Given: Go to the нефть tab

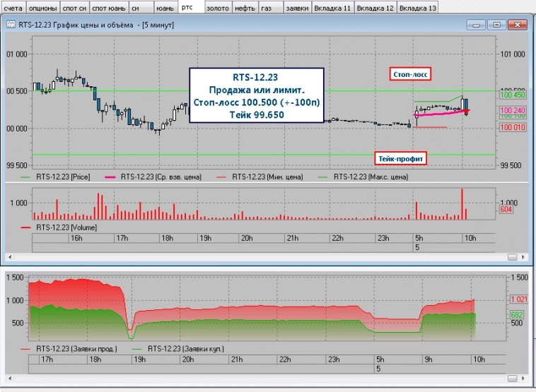Looking at the screenshot, I should tap(245, 8).
